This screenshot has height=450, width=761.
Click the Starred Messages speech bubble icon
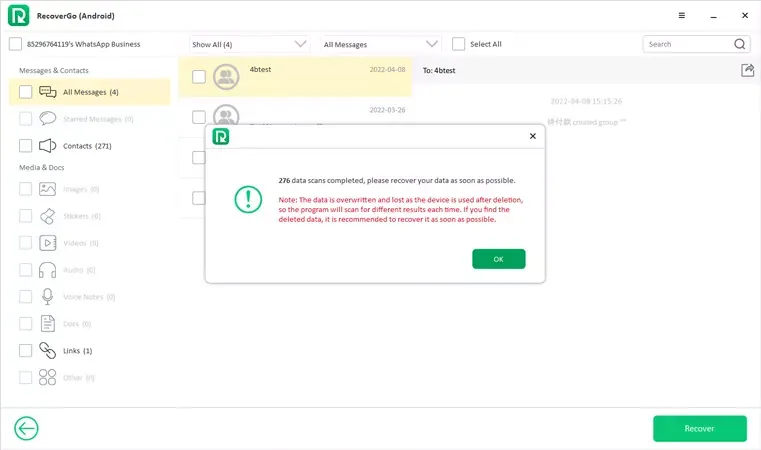[x=48, y=118]
